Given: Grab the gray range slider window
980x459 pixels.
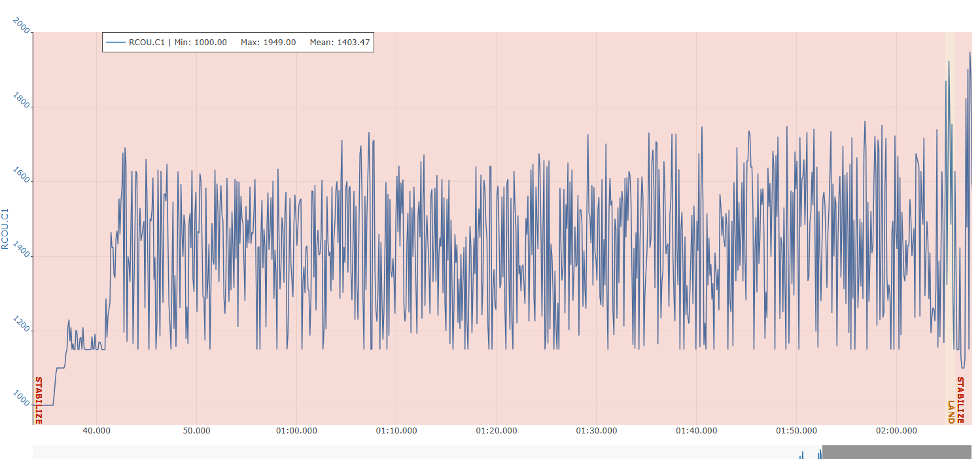Looking at the screenshot, I should (897, 452).
